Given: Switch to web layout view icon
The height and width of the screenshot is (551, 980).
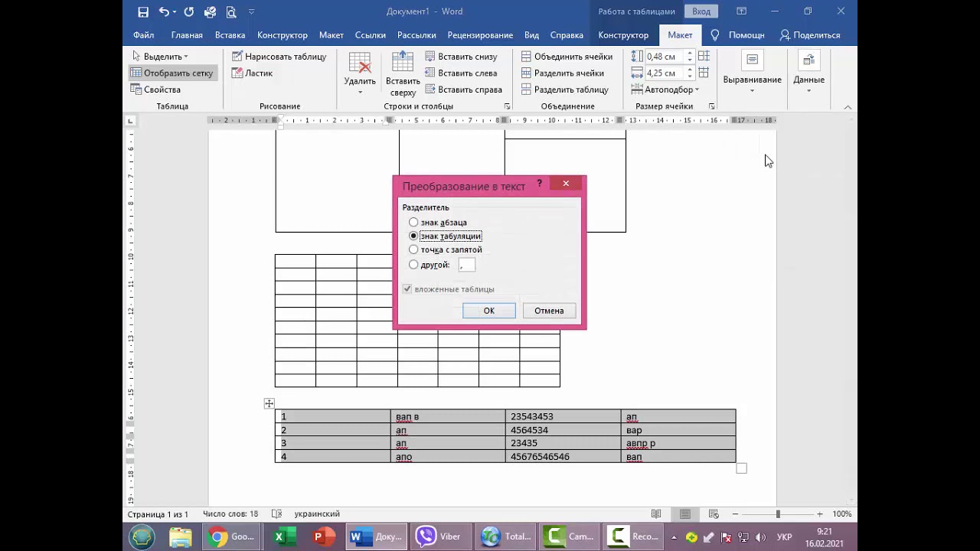Looking at the screenshot, I should point(714,514).
